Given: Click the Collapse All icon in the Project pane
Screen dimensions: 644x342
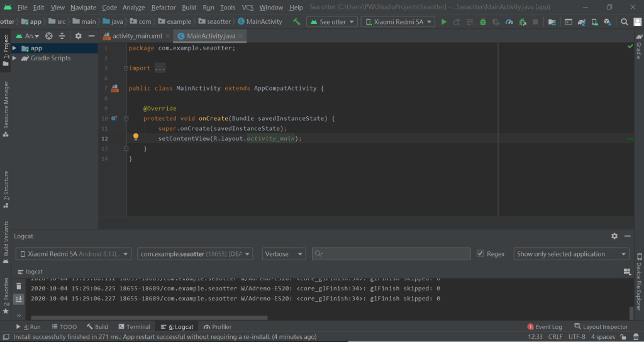Looking at the screenshot, I should tap(62, 36).
